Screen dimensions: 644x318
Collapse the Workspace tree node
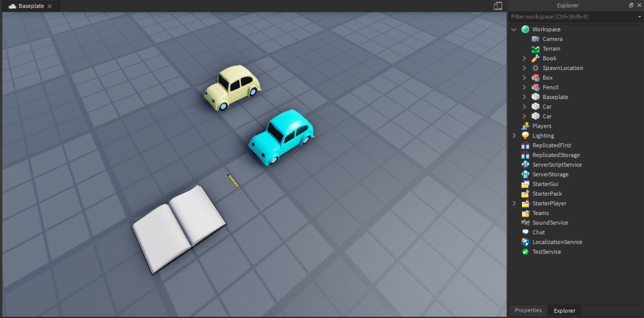pyautogui.click(x=514, y=29)
